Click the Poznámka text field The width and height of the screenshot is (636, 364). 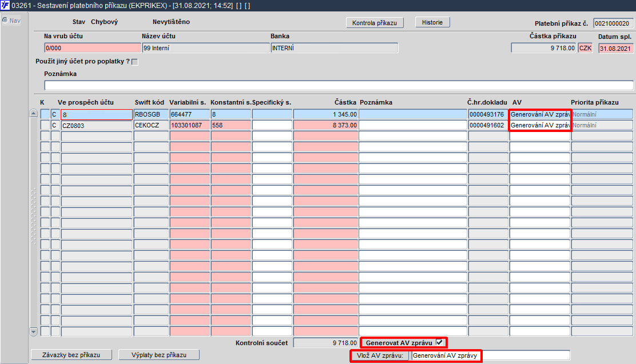[x=339, y=85]
